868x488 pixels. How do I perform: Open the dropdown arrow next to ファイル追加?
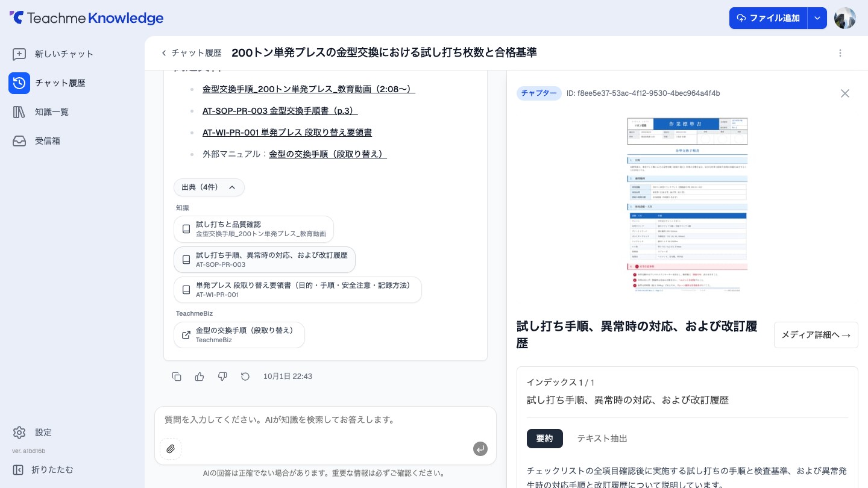pyautogui.click(x=817, y=18)
